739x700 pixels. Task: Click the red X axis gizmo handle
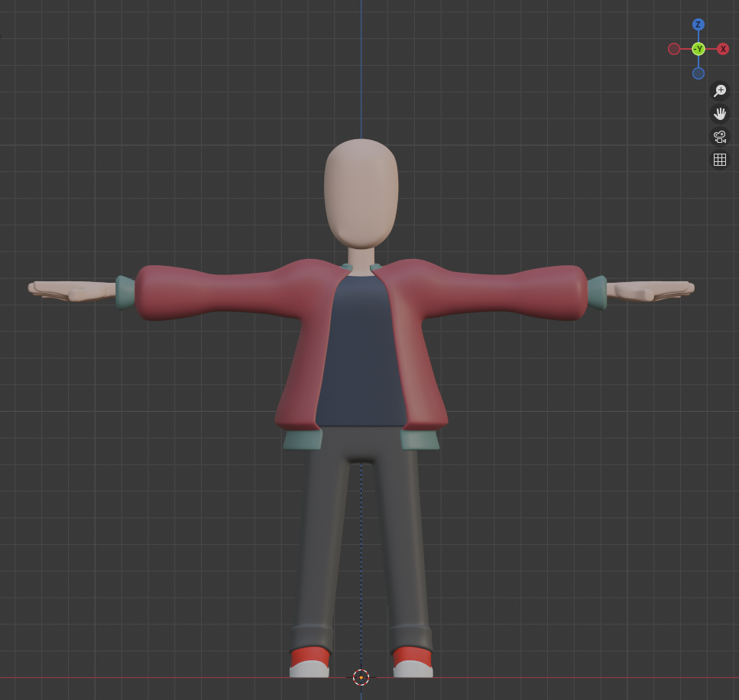[x=723, y=49]
